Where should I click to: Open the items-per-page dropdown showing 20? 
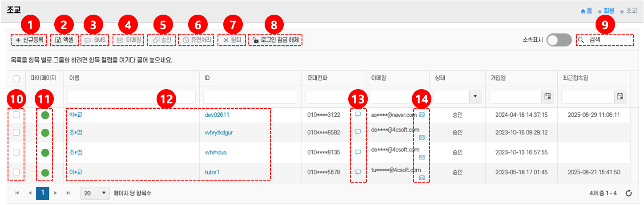[95, 193]
